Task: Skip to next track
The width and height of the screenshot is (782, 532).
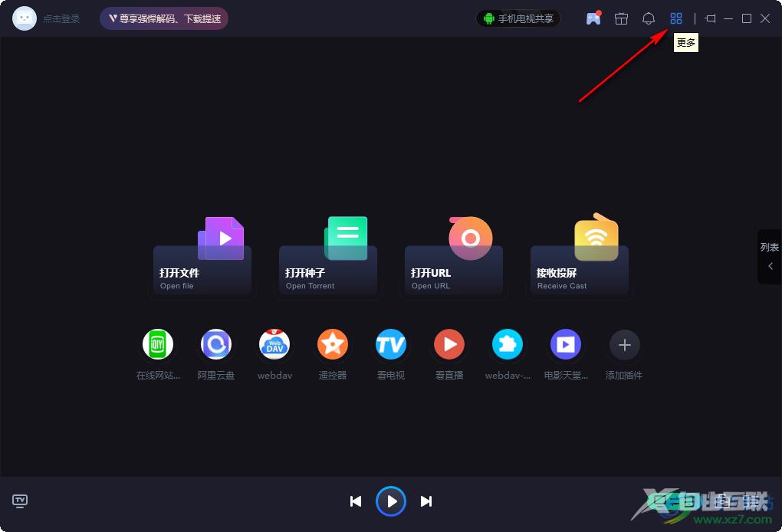Action: pyautogui.click(x=426, y=501)
